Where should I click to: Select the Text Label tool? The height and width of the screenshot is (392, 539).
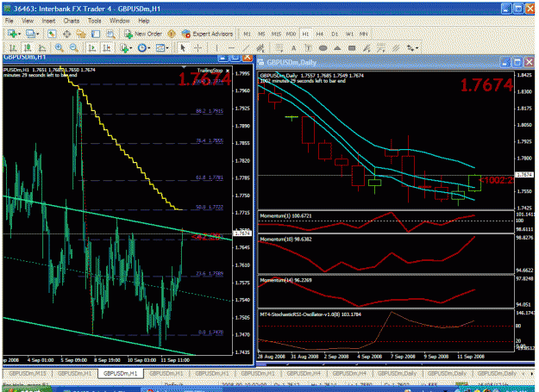308,48
